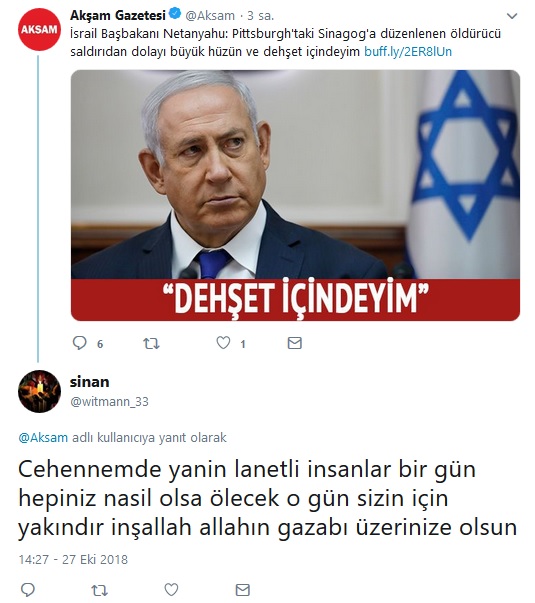This screenshot has width=535, height=603.
Task: Click the 3 sa. tweet time
Action: 260,16
